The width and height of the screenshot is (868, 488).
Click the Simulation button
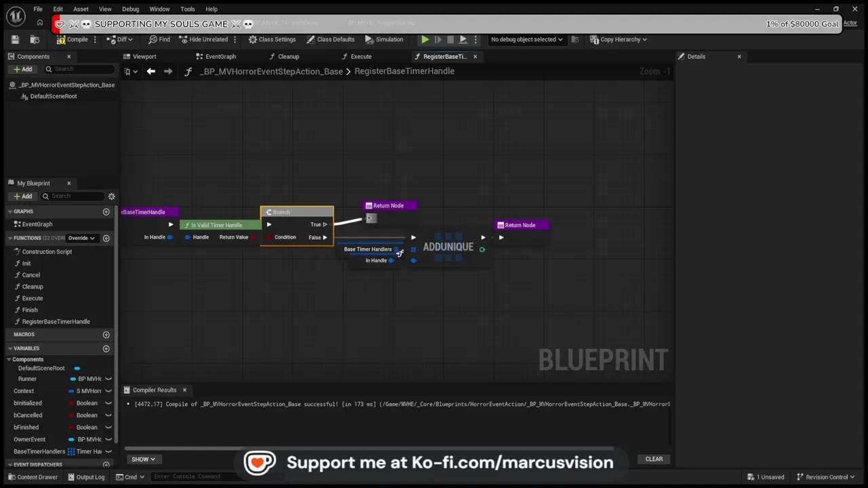coord(384,39)
